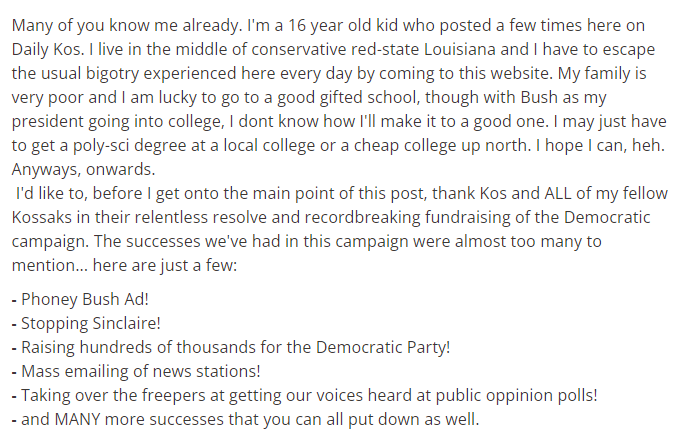Click the "Democratic Party!" text
The height and width of the screenshot is (447, 675).
[x=383, y=347]
